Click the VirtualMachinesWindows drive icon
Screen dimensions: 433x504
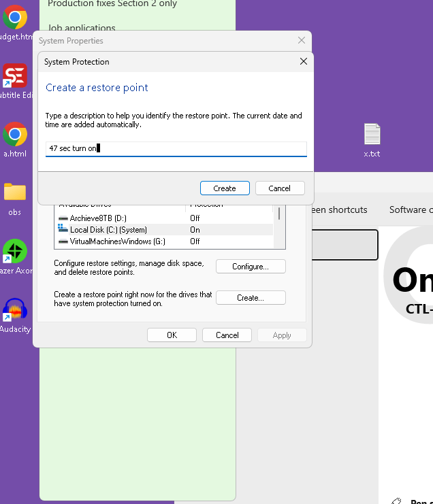coord(63,241)
